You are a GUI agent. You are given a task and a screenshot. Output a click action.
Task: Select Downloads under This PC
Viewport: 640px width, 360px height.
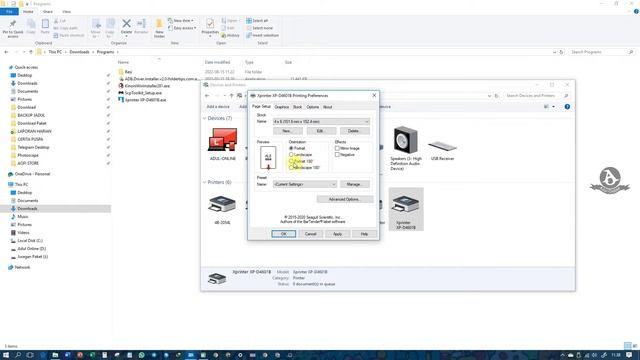[x=27, y=209]
